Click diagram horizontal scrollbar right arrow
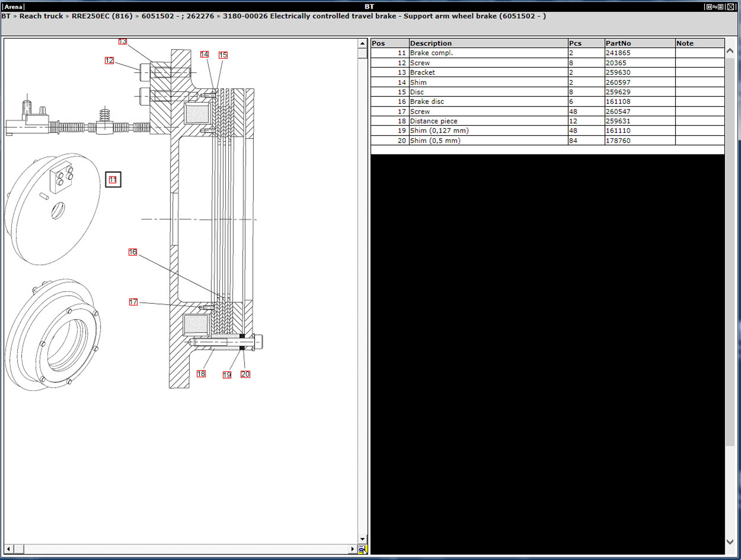Image resolution: width=741 pixels, height=560 pixels. point(352,549)
